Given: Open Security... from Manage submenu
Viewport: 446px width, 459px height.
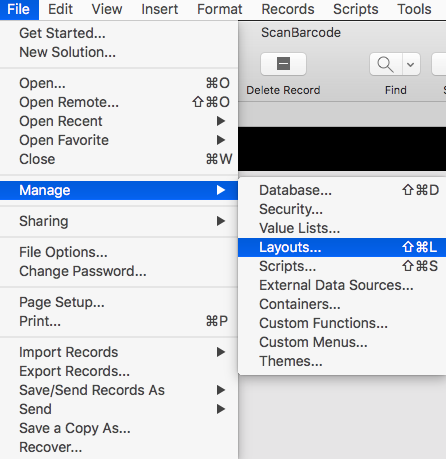Looking at the screenshot, I should 342,209.
